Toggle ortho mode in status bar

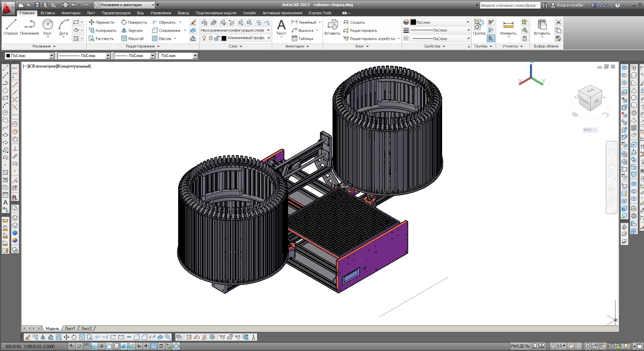tap(94, 346)
